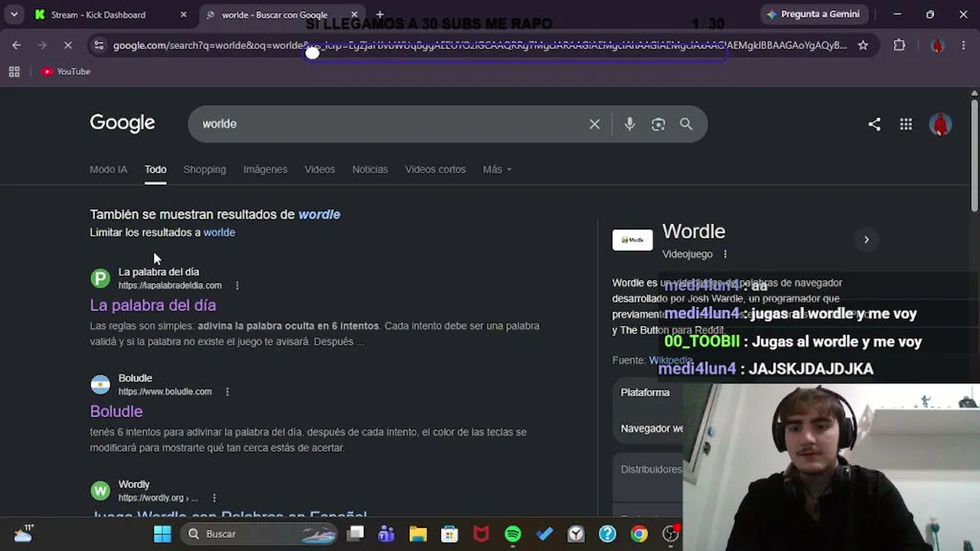The width and height of the screenshot is (980, 551).
Task: View site information in the address bar
Action: point(99,45)
